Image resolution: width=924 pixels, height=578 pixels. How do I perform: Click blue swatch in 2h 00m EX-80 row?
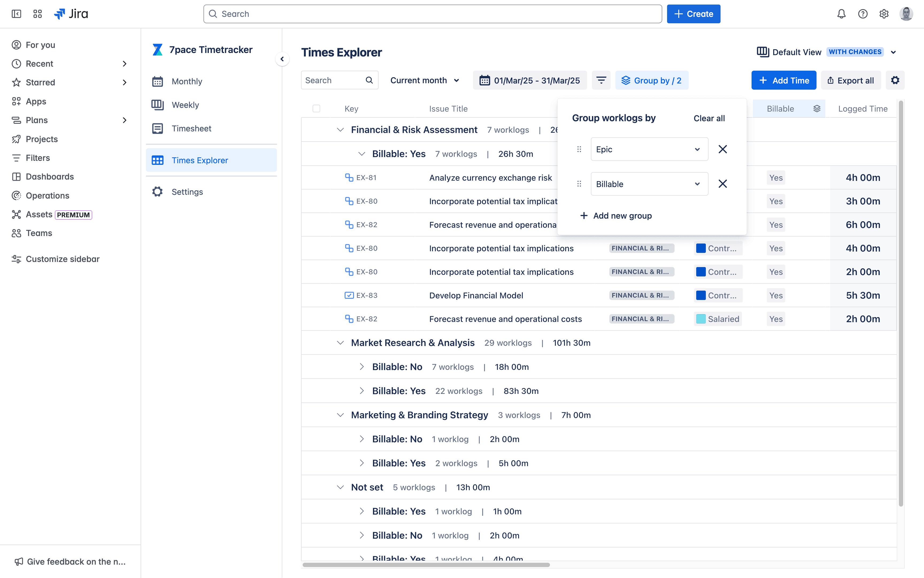coord(701,272)
